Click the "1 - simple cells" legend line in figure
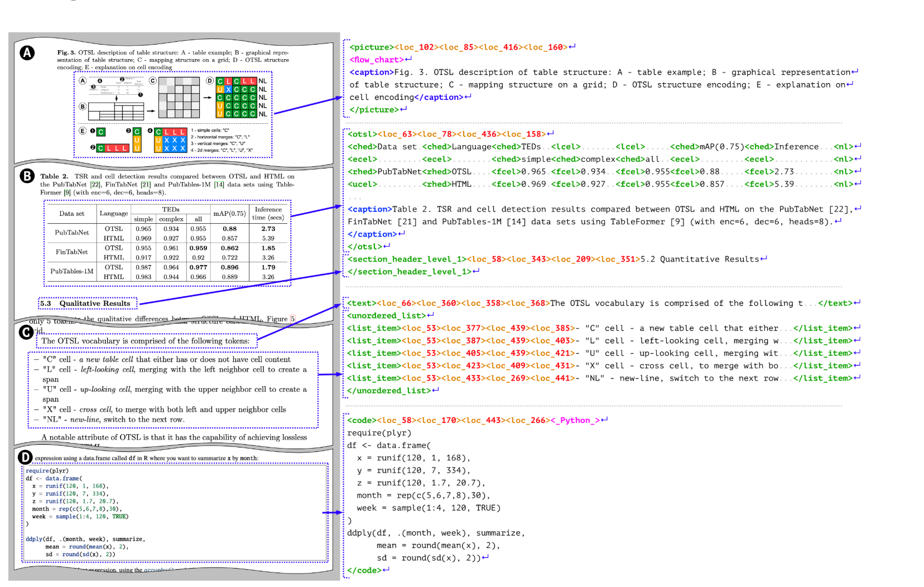This screenshot has width=924, height=587. (210, 131)
